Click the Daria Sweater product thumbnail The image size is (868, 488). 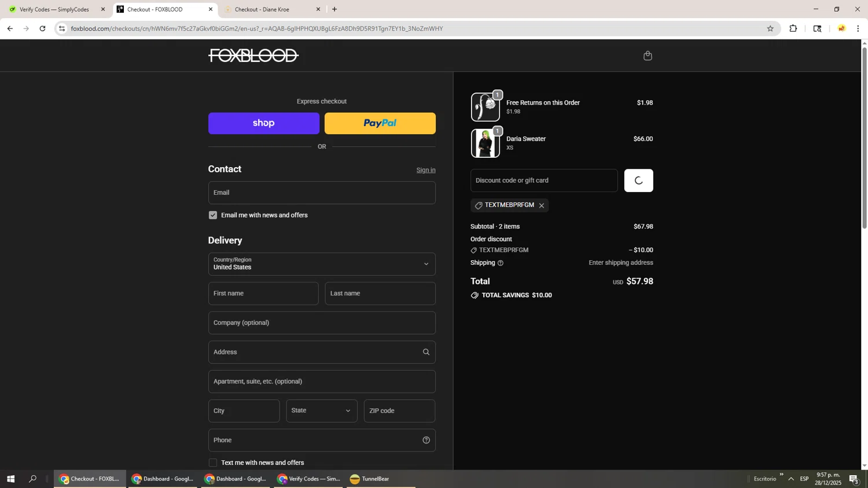pyautogui.click(x=486, y=143)
